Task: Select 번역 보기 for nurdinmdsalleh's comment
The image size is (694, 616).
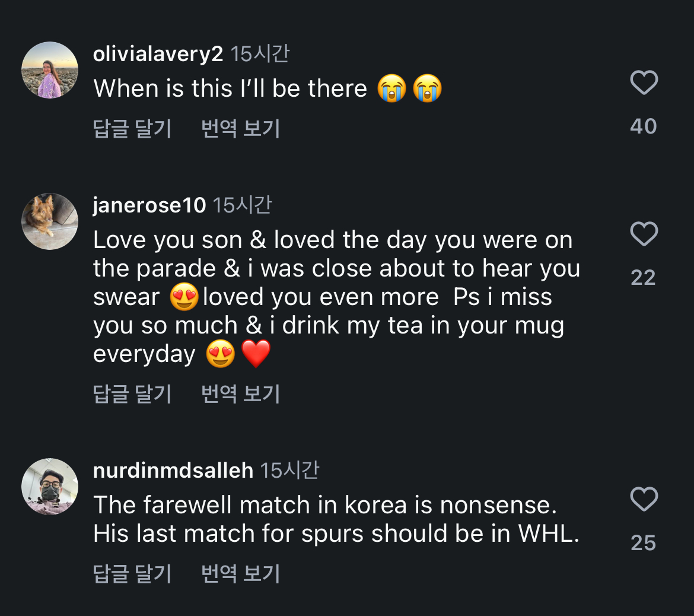Action: click(x=240, y=574)
